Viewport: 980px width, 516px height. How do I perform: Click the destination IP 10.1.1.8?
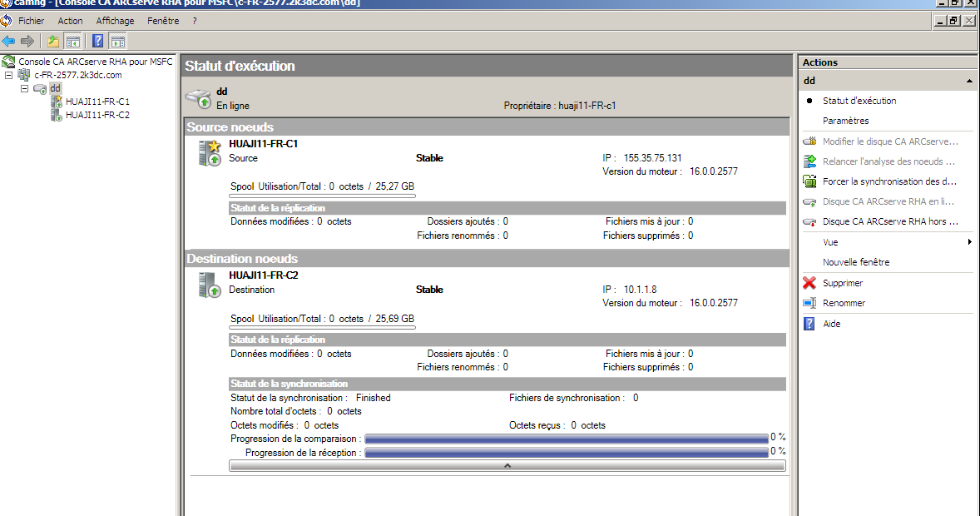(x=640, y=290)
